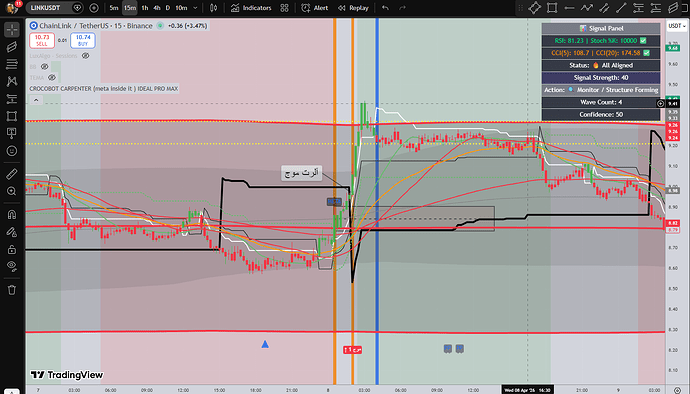Screen dimensions: 690x394
Task: Select rotated rectangle in favorites toolbar
Action: [534, 8]
